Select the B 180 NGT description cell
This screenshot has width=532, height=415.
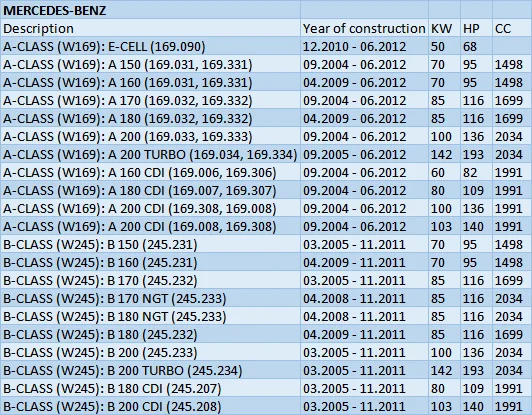pyautogui.click(x=150, y=316)
